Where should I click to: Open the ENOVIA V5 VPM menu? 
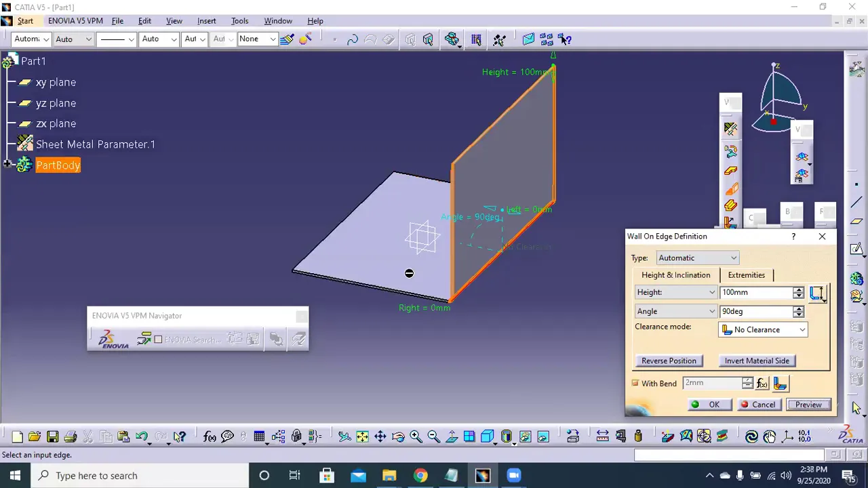(75, 21)
